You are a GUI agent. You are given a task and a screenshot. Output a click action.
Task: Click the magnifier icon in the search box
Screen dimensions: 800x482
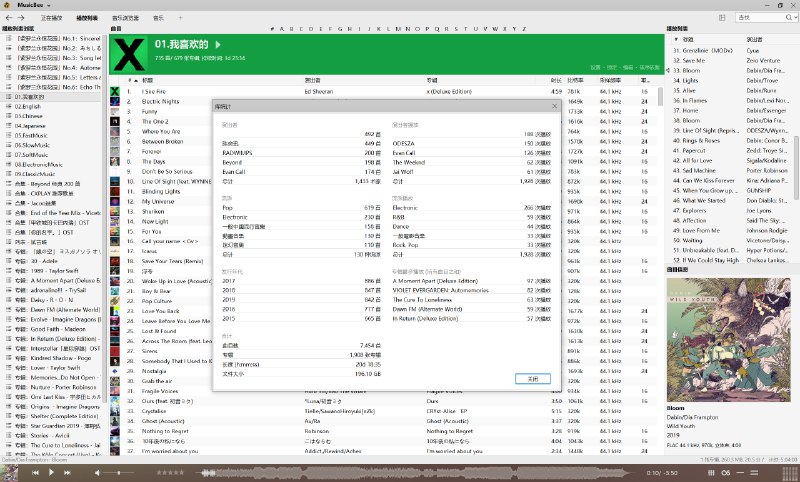[x=787, y=18]
